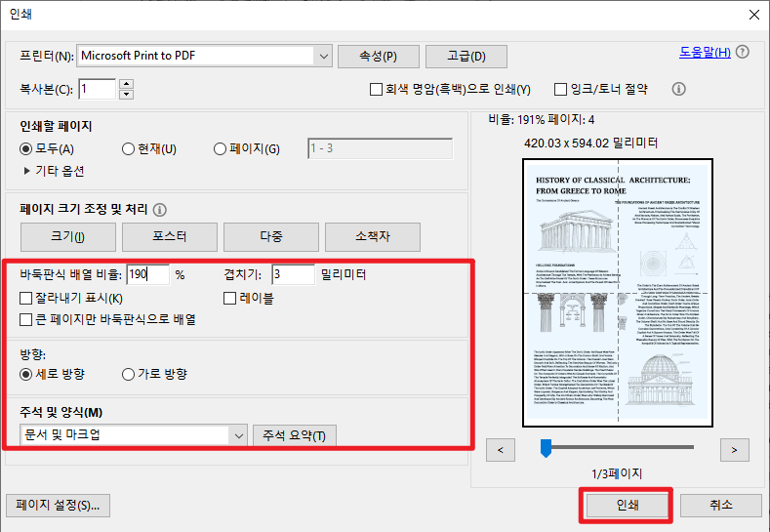Click the 420.03 x 594.02 밀리미터 size text
The width and height of the screenshot is (770, 532).
click(590, 143)
